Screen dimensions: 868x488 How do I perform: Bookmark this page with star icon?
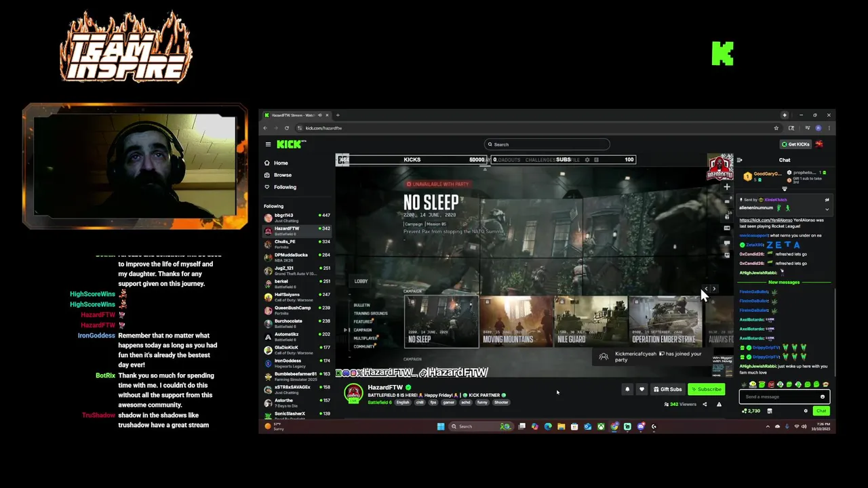(x=776, y=128)
